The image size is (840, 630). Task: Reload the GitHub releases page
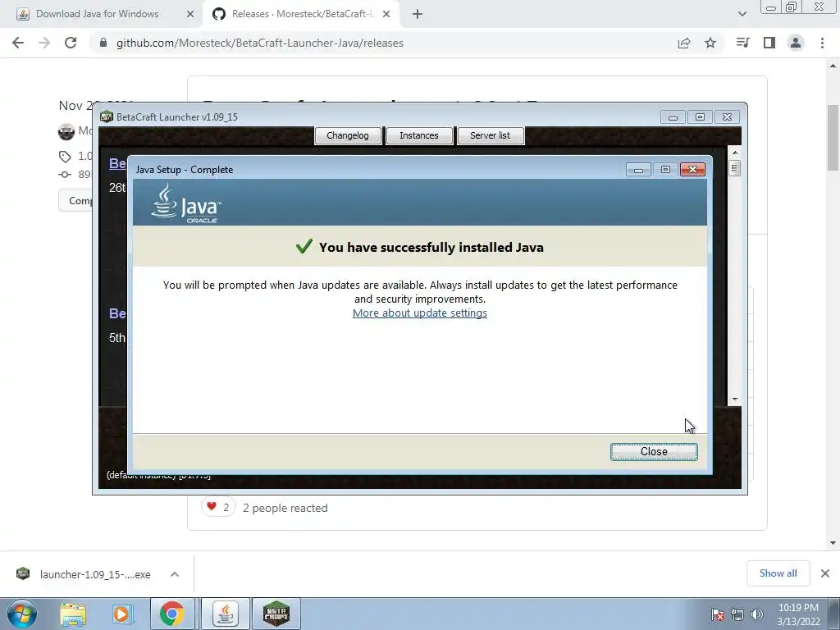pyautogui.click(x=71, y=43)
